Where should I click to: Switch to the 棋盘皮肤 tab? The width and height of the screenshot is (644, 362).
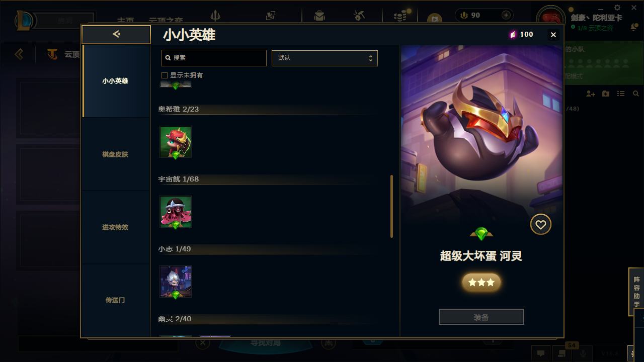point(115,154)
